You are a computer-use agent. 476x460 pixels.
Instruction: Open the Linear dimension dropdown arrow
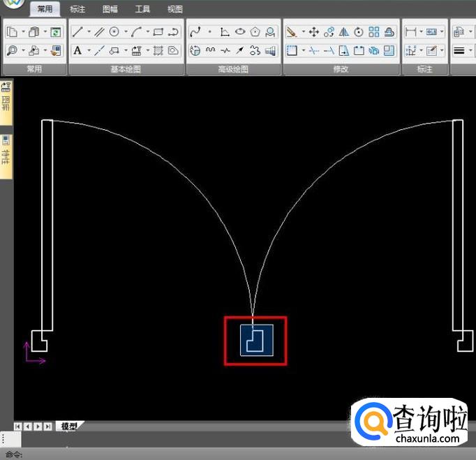(420, 32)
